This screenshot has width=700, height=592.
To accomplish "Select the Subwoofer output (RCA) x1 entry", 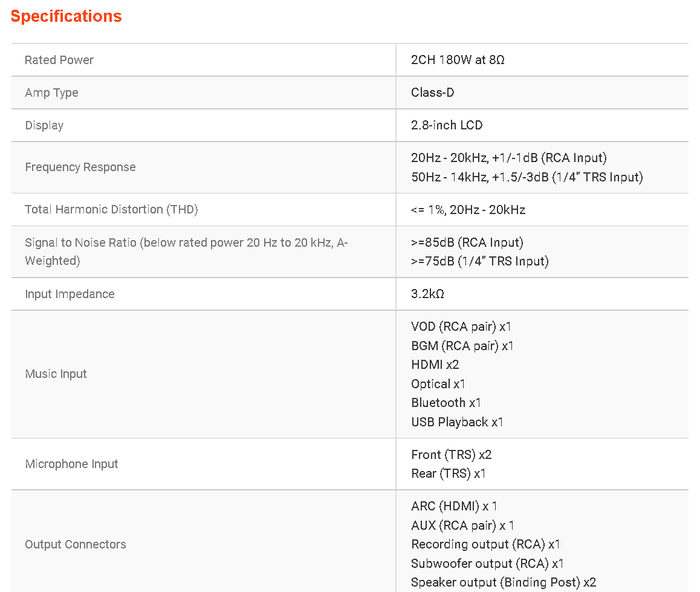I will coord(487,564).
